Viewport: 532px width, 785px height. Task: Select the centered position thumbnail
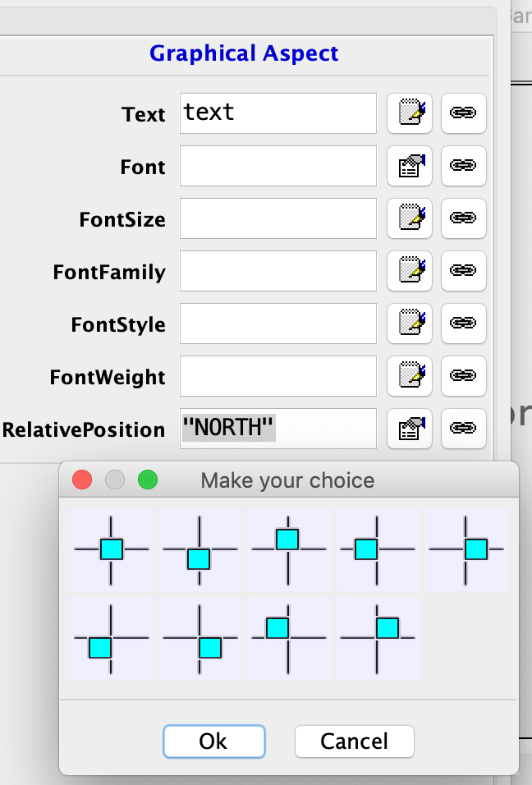pos(112,549)
